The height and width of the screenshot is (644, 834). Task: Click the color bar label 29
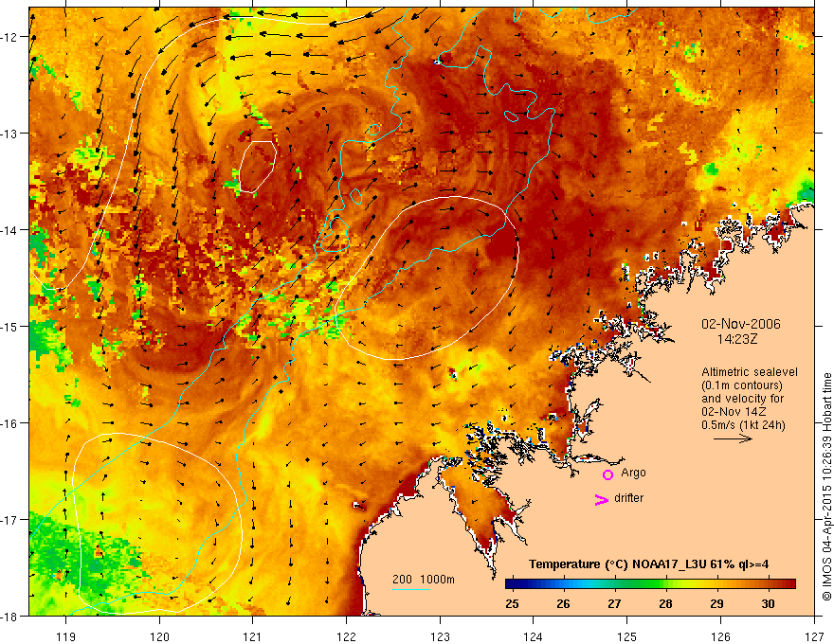coord(716,603)
